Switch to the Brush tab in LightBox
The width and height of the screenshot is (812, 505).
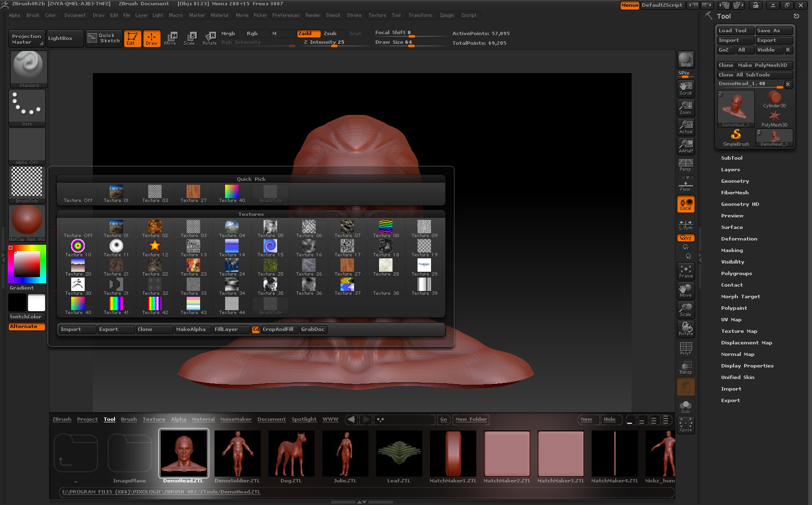[128, 419]
